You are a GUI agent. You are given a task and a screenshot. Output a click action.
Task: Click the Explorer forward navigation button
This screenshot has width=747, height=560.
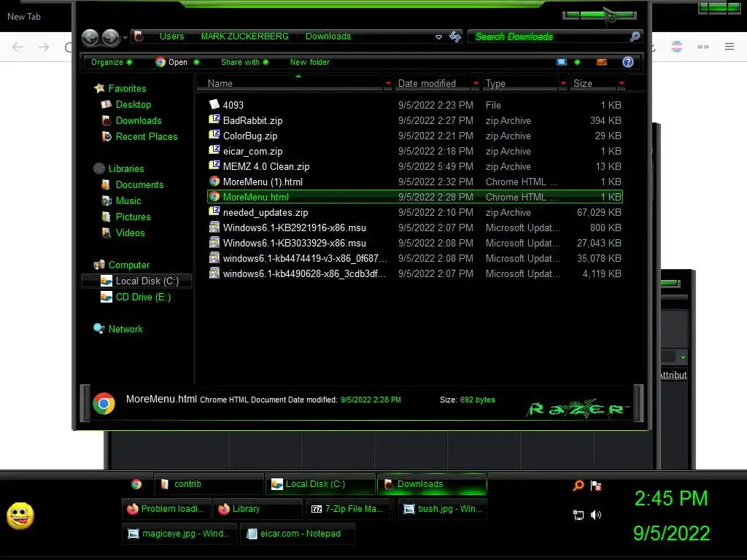(111, 37)
